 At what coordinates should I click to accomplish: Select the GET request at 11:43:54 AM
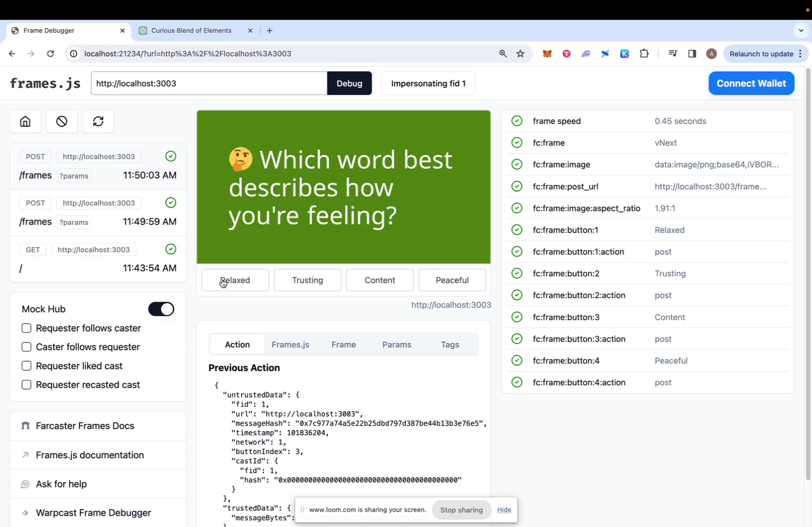(x=98, y=259)
